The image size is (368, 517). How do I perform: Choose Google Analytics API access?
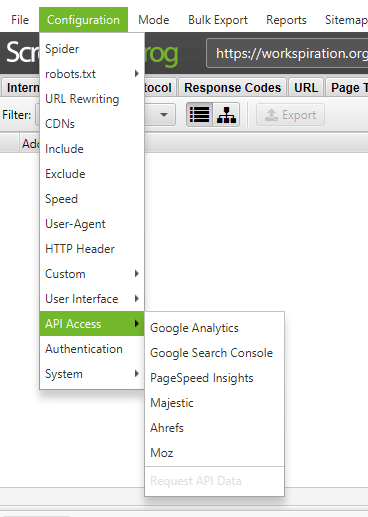point(214,328)
